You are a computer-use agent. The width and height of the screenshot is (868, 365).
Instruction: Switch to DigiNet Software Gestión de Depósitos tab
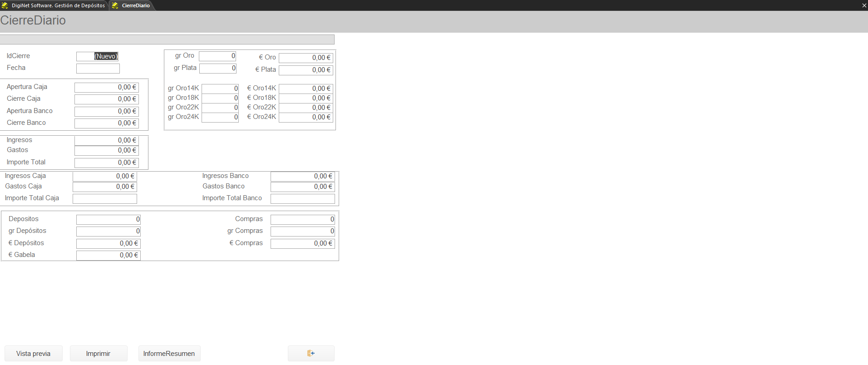54,5
